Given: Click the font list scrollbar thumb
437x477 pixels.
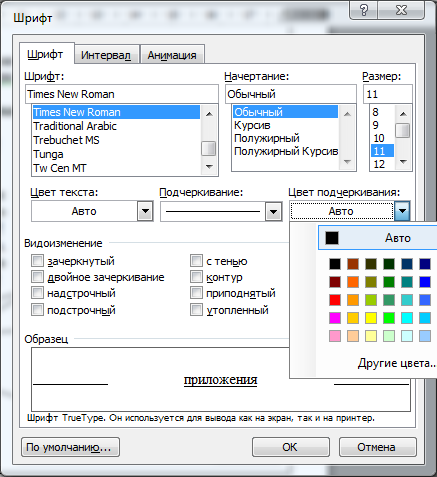Looking at the screenshot, I should 209,149.
